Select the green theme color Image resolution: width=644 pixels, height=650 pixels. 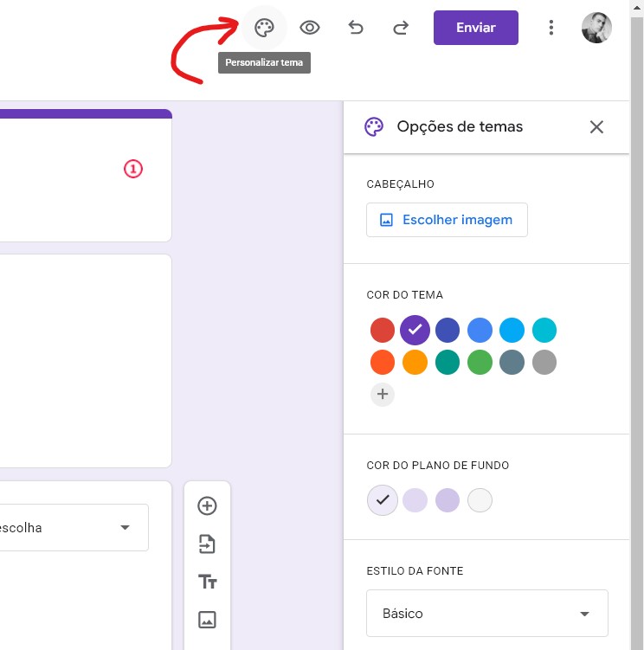click(480, 363)
